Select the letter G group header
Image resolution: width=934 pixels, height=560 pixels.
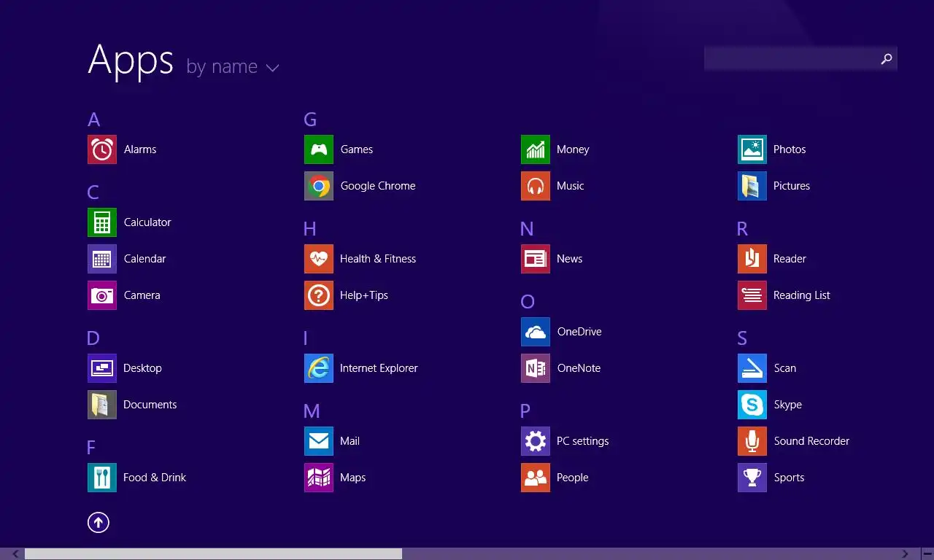pos(310,120)
